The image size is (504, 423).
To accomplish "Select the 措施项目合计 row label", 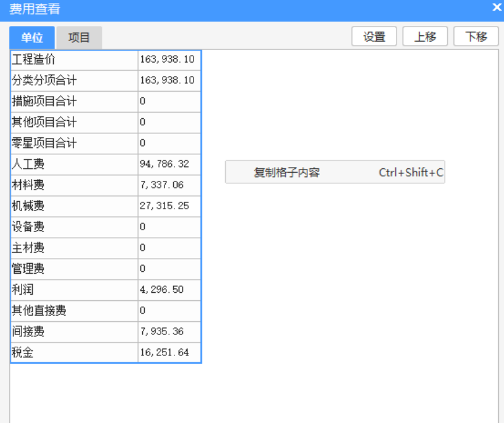I will coord(74,102).
